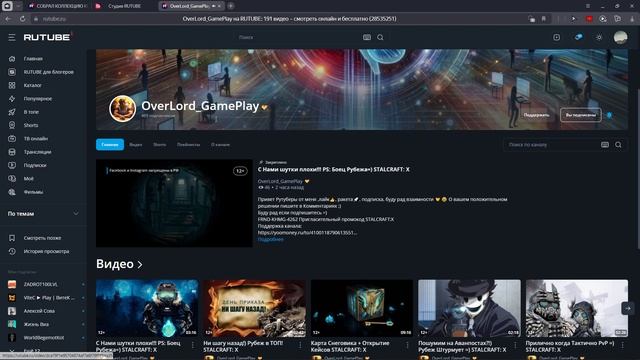Toggle the notification bell next to Вы подписаны
The image size is (640, 360).
point(609,115)
